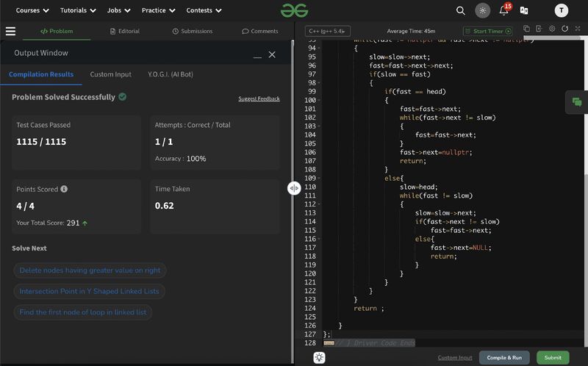Screen dimensions: 588x366
Task: Click the lightbulb hint icon
Action: tap(320, 357)
